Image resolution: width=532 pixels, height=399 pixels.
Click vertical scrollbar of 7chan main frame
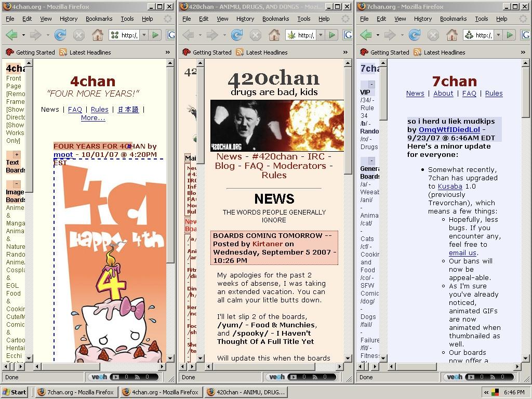coord(525,210)
